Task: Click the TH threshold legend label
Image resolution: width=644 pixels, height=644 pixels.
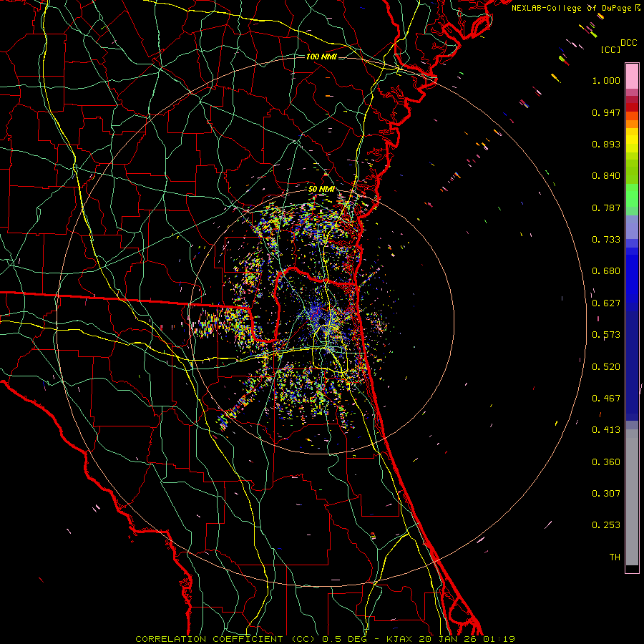Action: (615, 557)
